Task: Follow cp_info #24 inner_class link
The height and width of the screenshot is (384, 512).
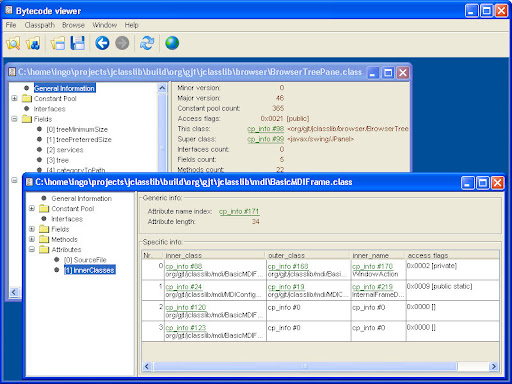Action: click(x=184, y=287)
